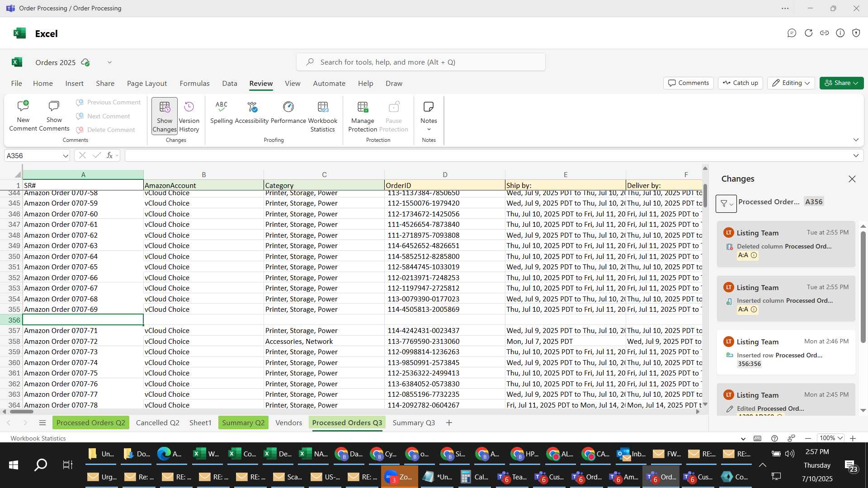Open the all sheets list icon
Screen dimensions: 868x488
point(42,423)
